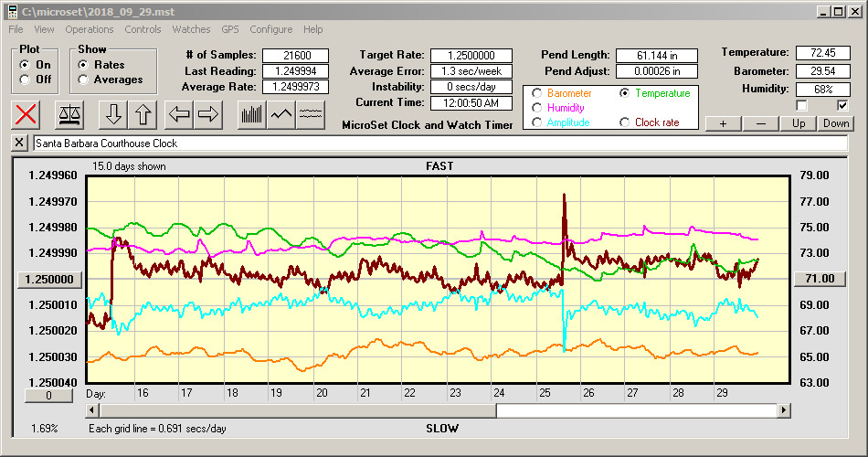Image resolution: width=868 pixels, height=457 pixels.
Task: Select the Barometer trace radio button
Action: pyautogui.click(x=536, y=93)
